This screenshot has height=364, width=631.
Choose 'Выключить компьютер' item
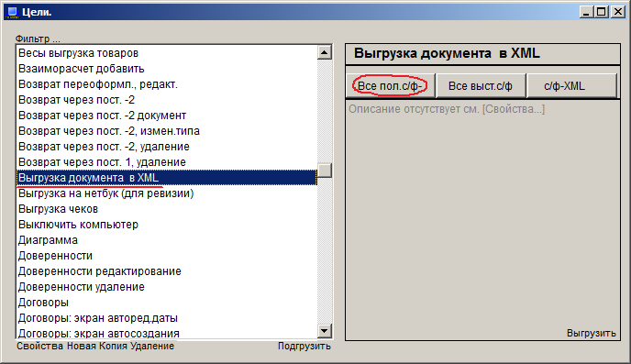click(167, 225)
